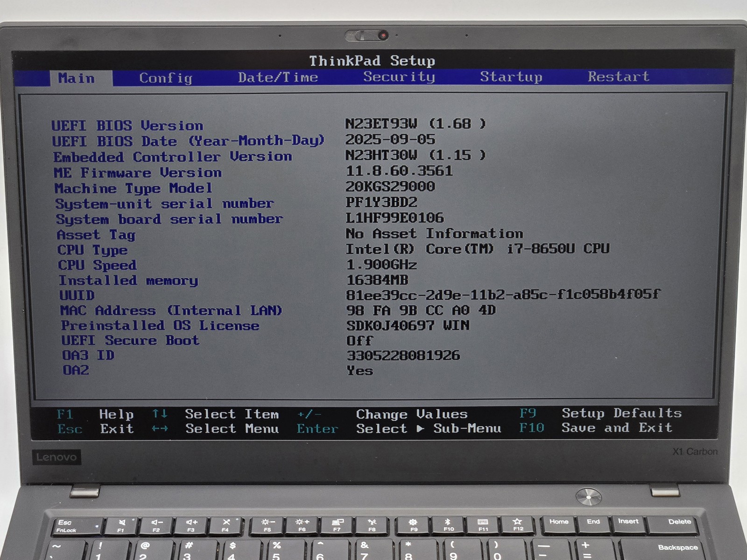Select the ME Firmware Version label
747x560 pixels.
[x=138, y=173]
